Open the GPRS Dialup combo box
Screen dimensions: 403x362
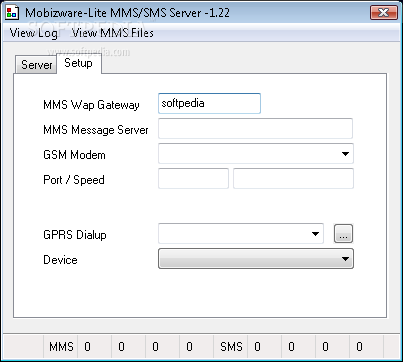pyautogui.click(x=241, y=234)
